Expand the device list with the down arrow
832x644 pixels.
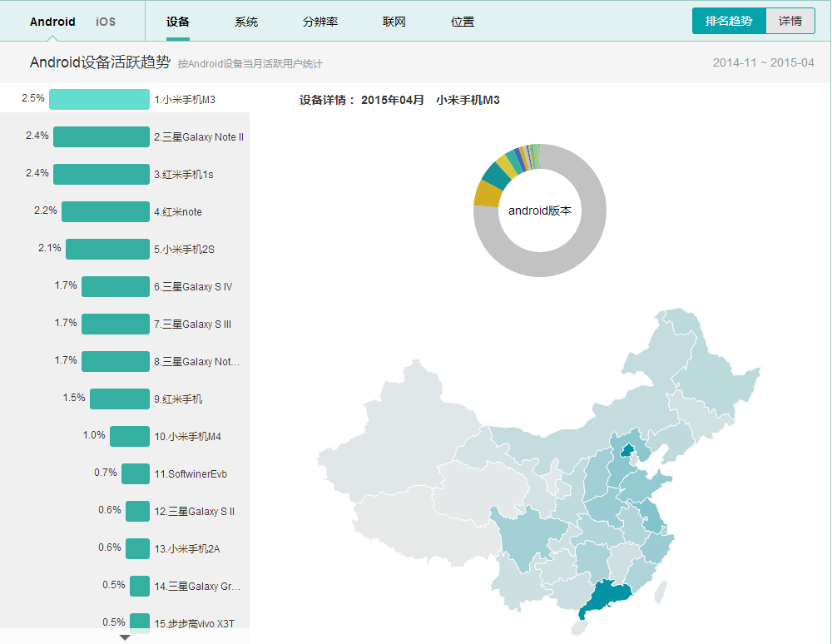click(125, 637)
